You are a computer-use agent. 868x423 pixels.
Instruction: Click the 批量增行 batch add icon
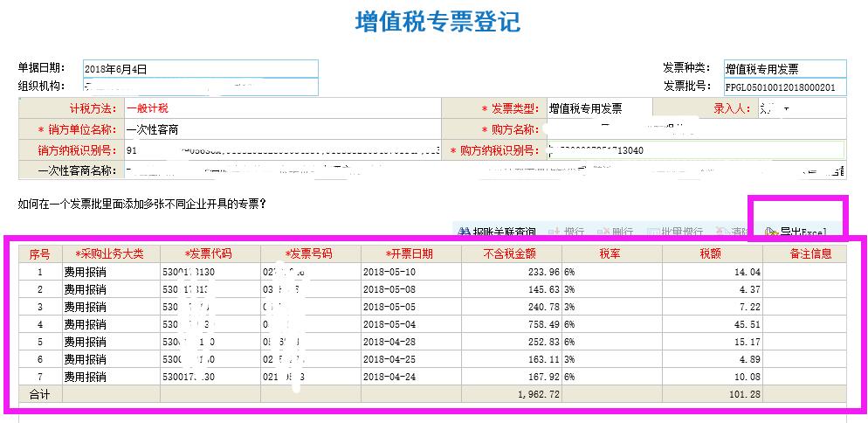tap(653, 232)
